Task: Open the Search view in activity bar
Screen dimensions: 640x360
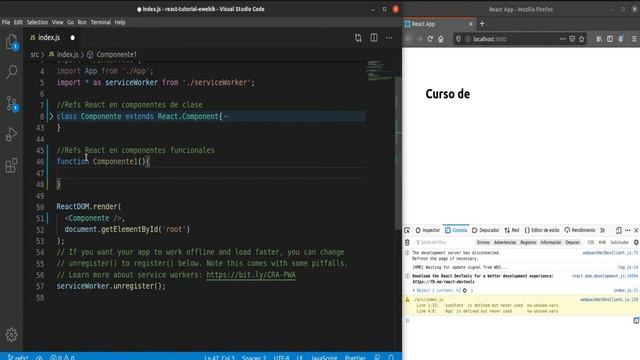Action: point(11,72)
